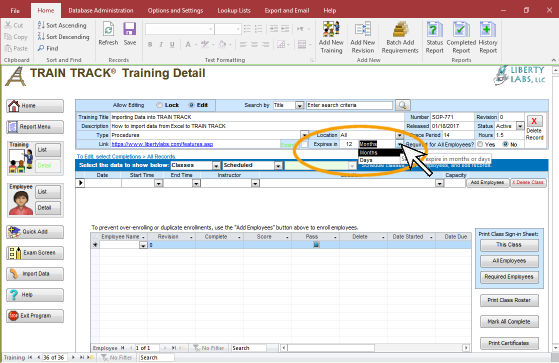
Task: Click Print Class Roster button
Action: point(509,301)
